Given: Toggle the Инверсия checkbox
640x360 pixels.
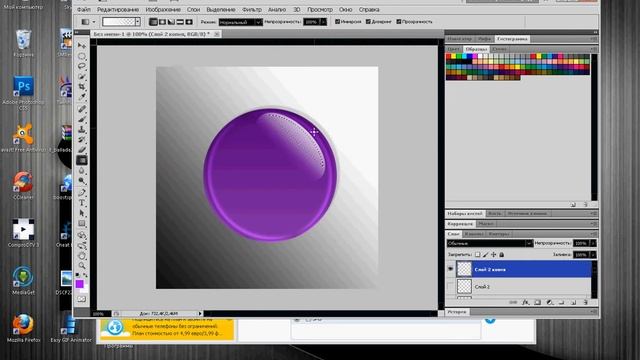Looking at the screenshot, I should (337, 22).
